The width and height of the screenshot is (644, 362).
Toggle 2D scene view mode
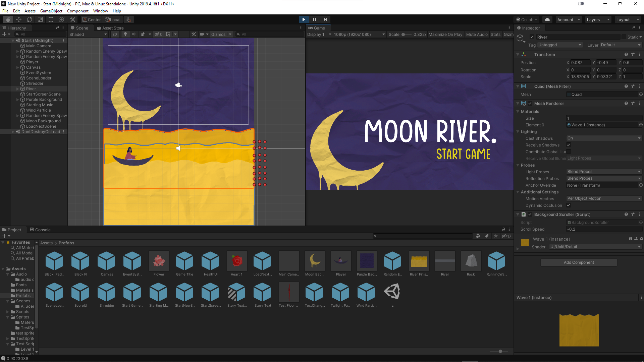[x=115, y=34]
